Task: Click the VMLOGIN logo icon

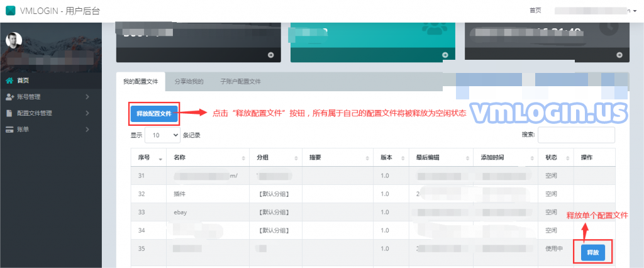Action: [10, 11]
